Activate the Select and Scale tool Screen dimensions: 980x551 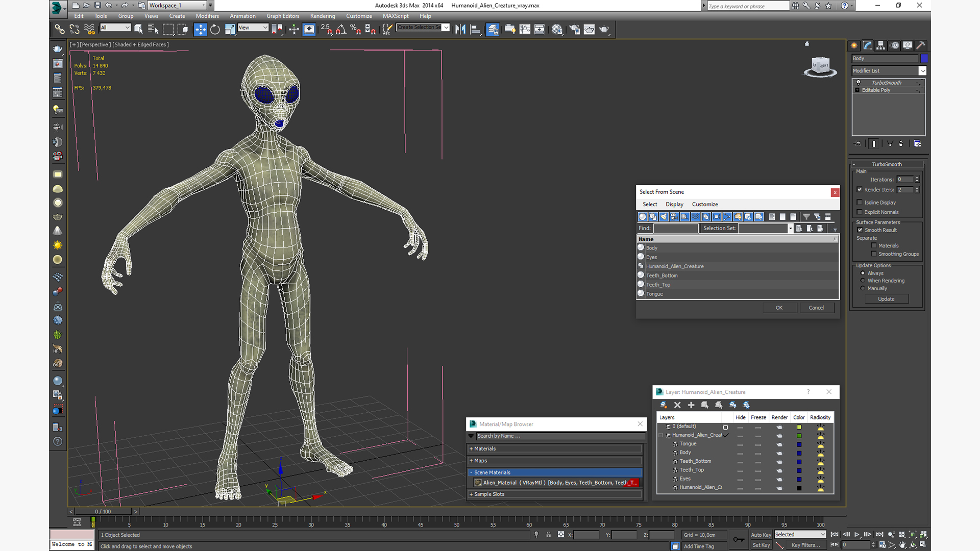tap(230, 29)
